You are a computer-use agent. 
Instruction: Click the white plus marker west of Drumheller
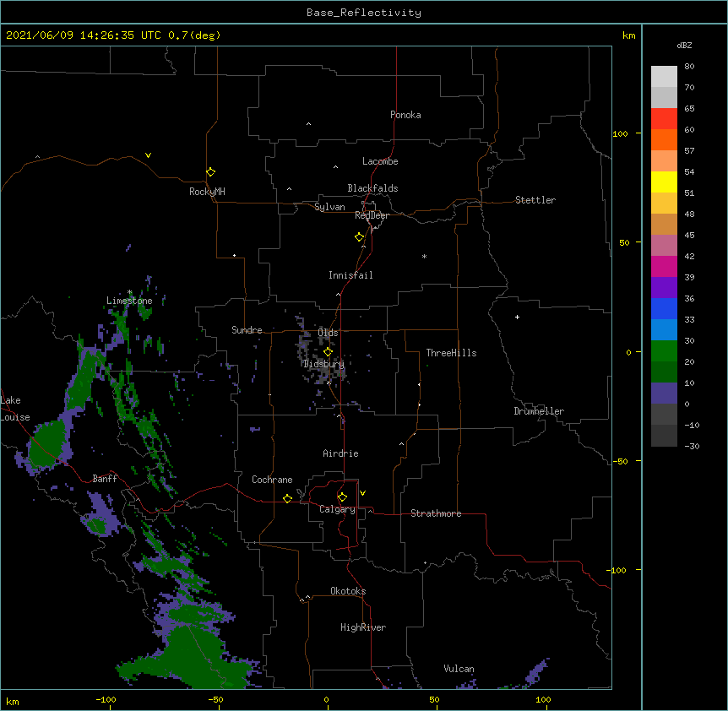click(517, 317)
